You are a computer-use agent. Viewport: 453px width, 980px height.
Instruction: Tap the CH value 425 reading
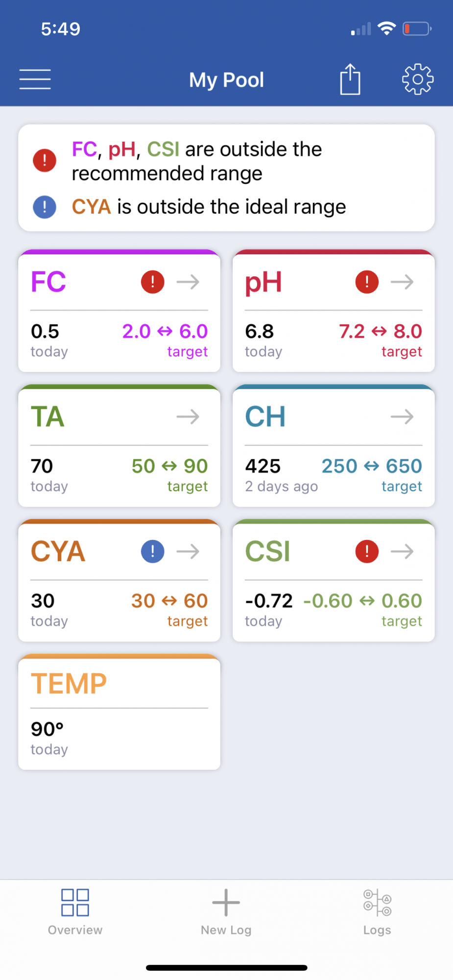[263, 466]
